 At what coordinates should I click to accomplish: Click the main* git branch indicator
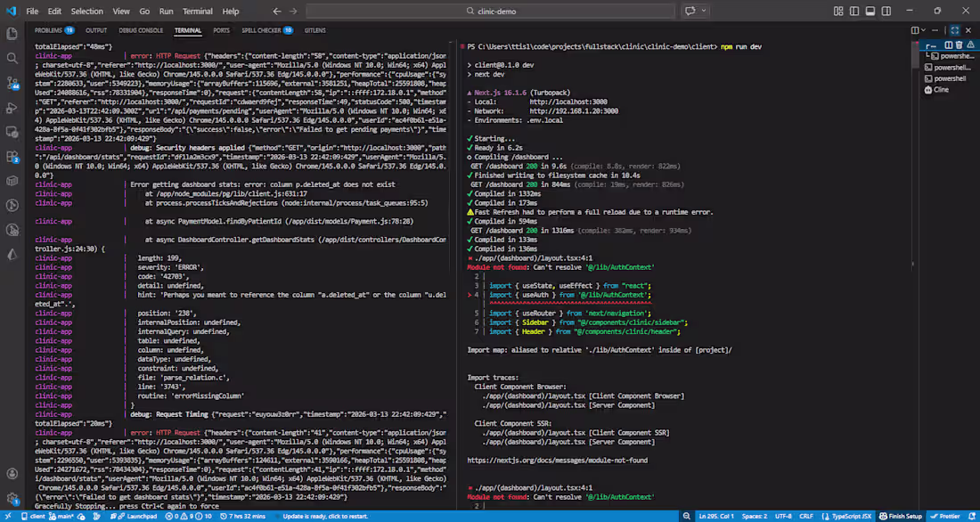click(x=61, y=517)
